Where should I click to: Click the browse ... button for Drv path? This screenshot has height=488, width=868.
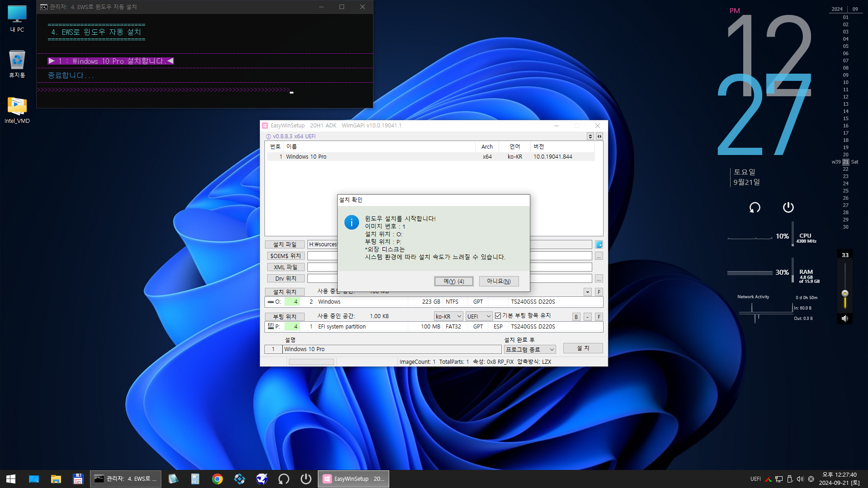(599, 278)
